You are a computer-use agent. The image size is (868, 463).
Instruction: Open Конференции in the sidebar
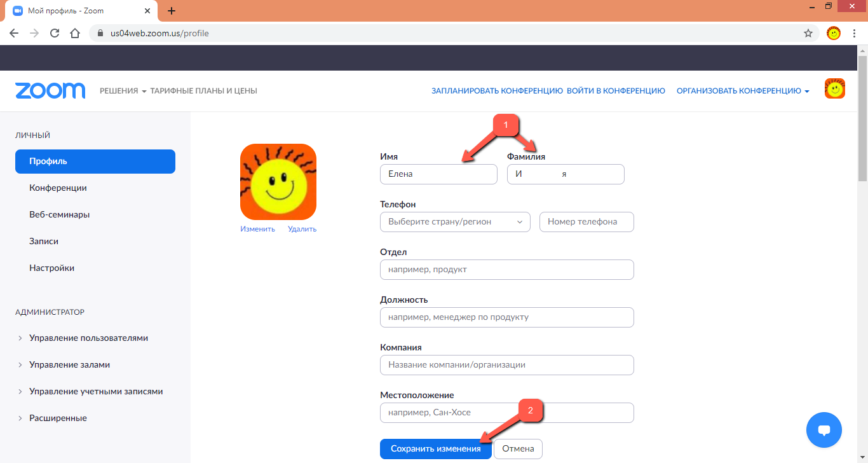(x=58, y=188)
